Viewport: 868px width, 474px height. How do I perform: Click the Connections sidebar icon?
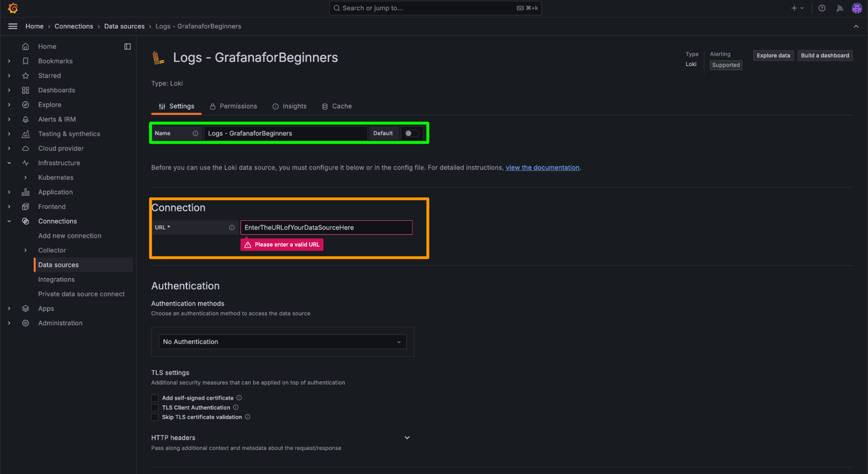pyautogui.click(x=26, y=221)
